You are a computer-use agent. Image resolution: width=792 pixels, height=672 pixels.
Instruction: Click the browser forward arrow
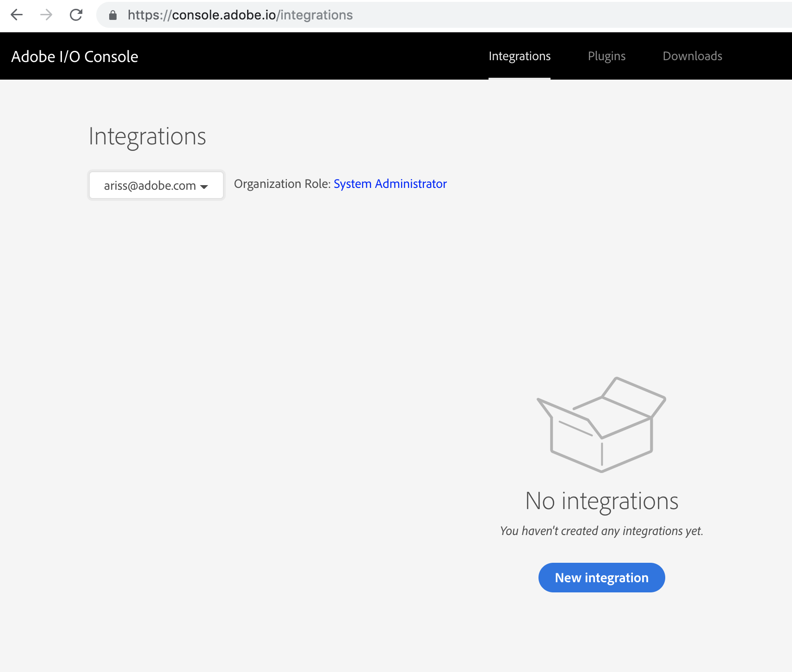tap(46, 15)
